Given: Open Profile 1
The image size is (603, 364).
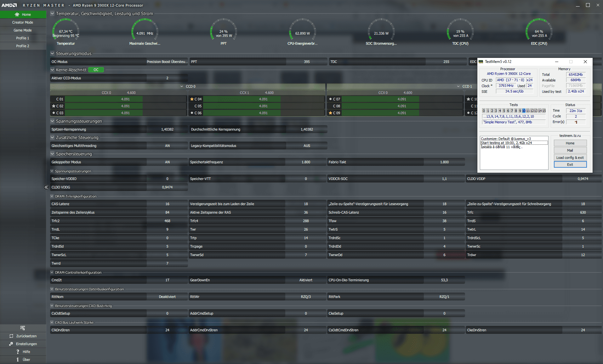Looking at the screenshot, I should [x=23, y=38].
